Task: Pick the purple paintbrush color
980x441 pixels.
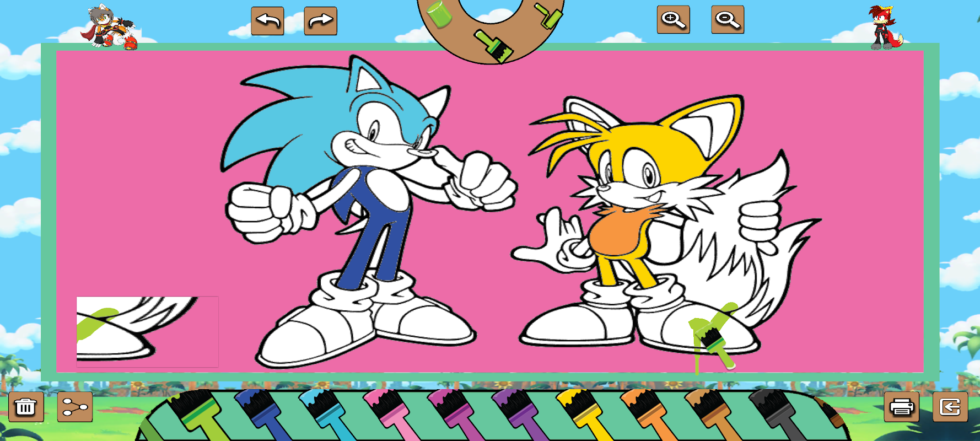Action: 521,415
